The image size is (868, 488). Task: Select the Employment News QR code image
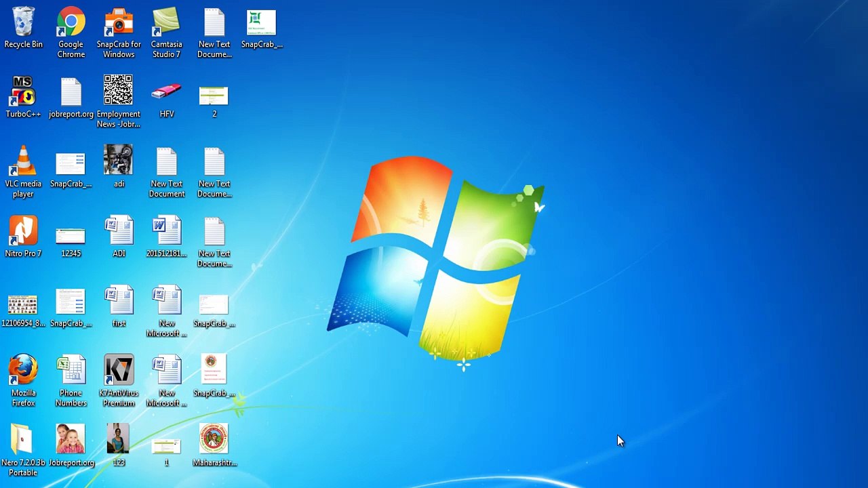point(119,91)
